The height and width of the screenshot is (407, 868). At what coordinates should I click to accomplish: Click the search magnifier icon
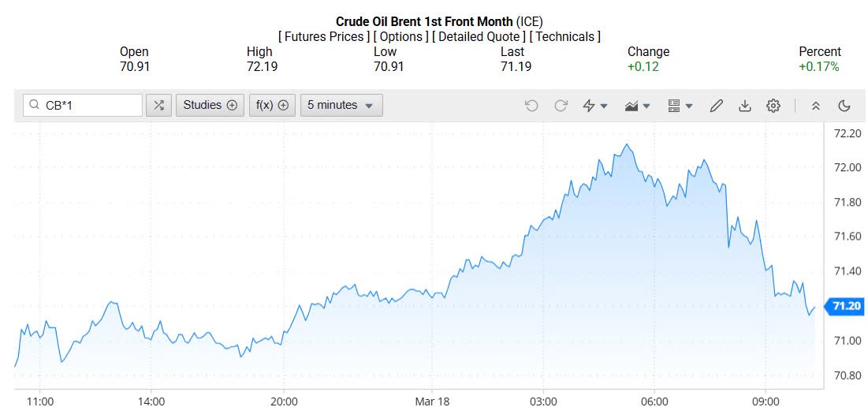coord(35,105)
